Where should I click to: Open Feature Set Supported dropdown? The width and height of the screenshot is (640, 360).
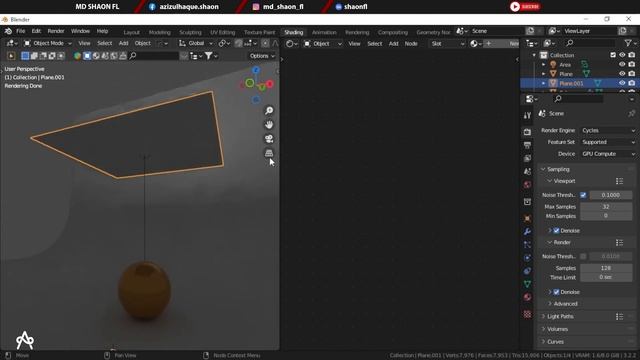[x=608, y=142]
